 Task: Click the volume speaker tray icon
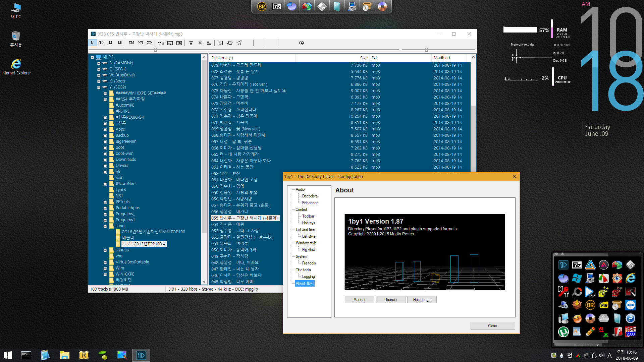(601, 355)
